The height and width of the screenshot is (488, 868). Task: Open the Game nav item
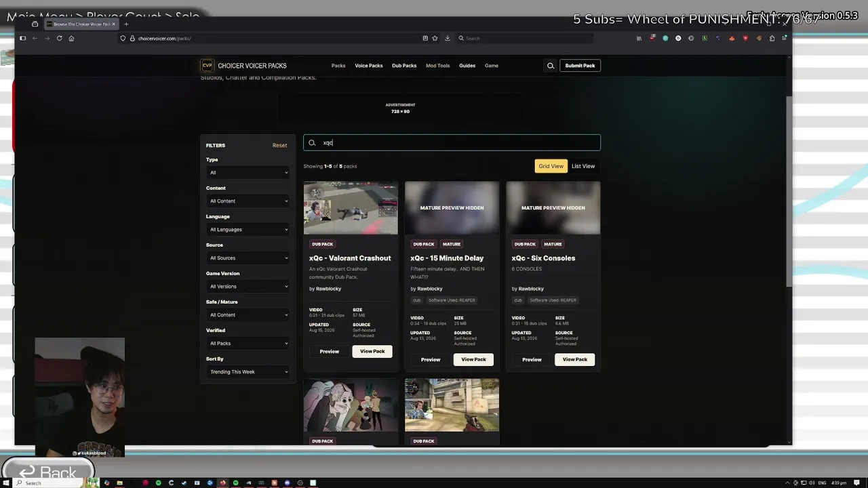pos(492,66)
